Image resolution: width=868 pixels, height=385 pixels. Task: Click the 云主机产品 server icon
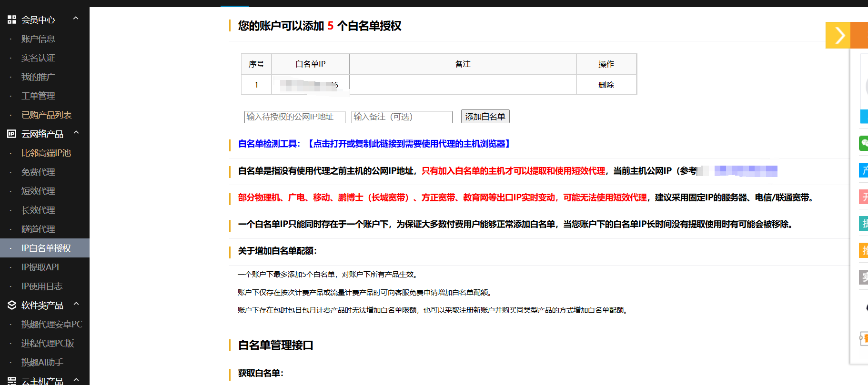(12, 381)
